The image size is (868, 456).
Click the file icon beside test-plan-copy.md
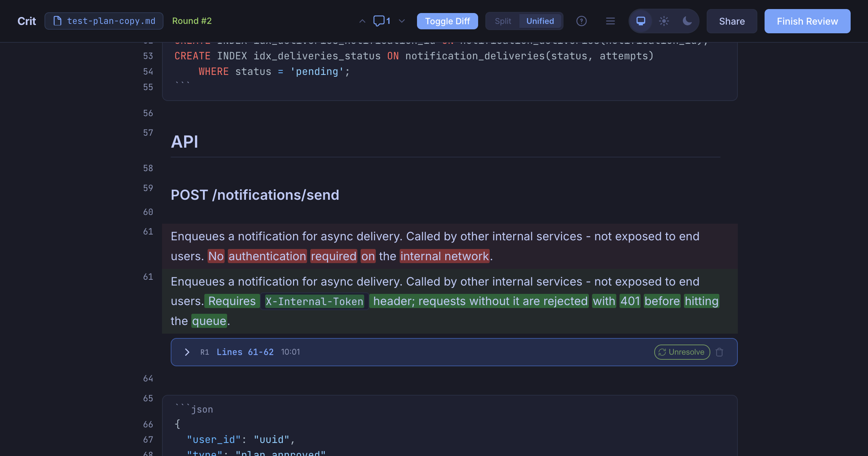(x=57, y=21)
